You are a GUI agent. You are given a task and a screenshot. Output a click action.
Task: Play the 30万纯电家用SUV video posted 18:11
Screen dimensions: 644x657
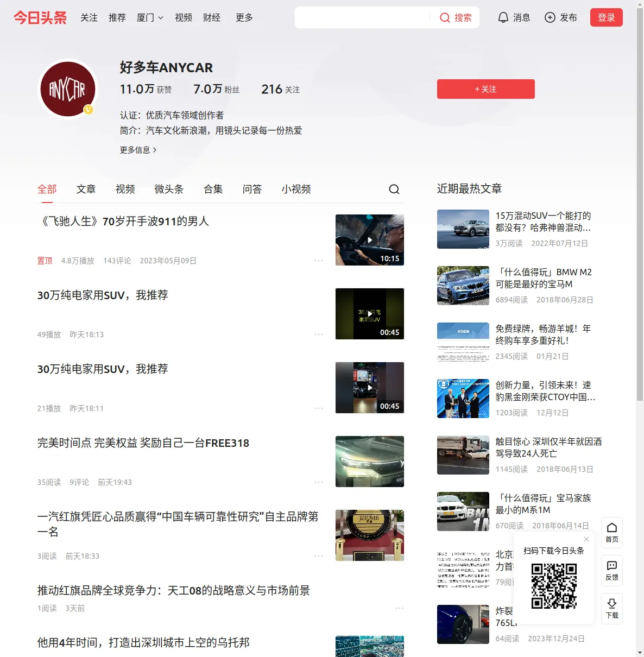[370, 388]
